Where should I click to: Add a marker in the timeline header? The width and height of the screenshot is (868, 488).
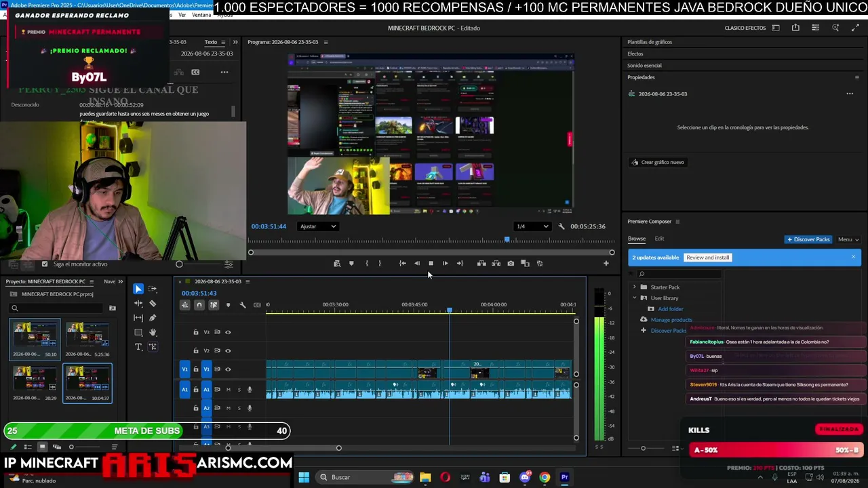click(x=228, y=305)
